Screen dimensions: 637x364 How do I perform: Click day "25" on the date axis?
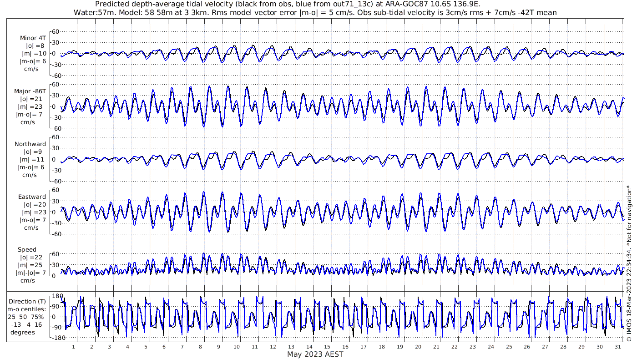(x=509, y=347)
